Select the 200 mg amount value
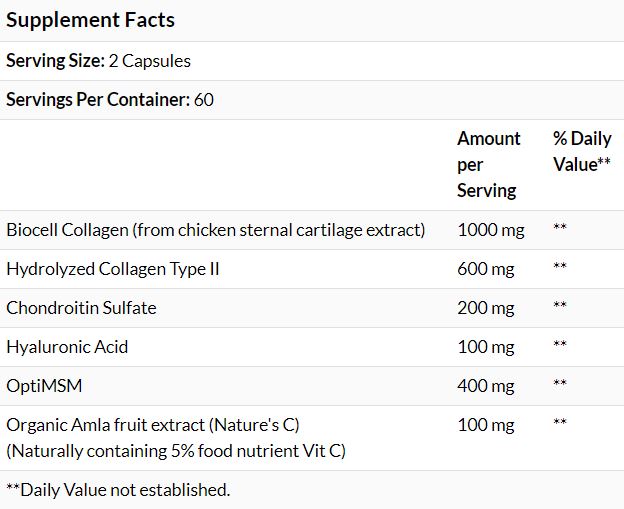Image resolution: width=624 pixels, height=509 pixels. coord(484,308)
